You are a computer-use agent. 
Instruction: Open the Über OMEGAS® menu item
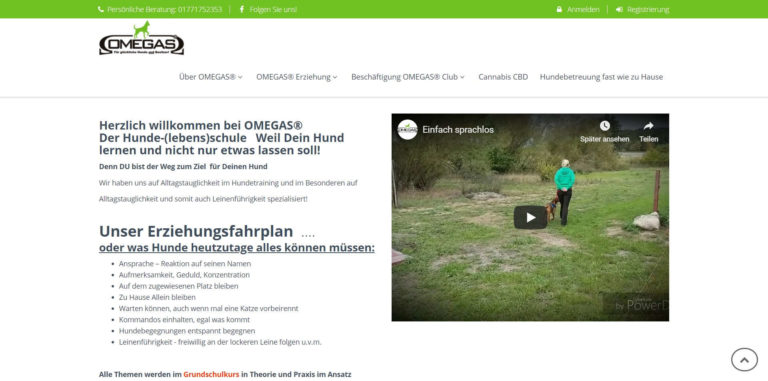[207, 77]
